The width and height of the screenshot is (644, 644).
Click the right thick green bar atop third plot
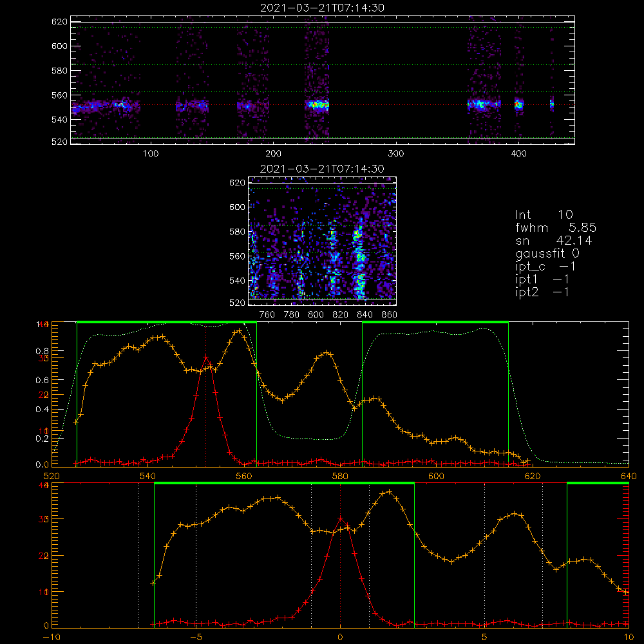tap(435, 322)
